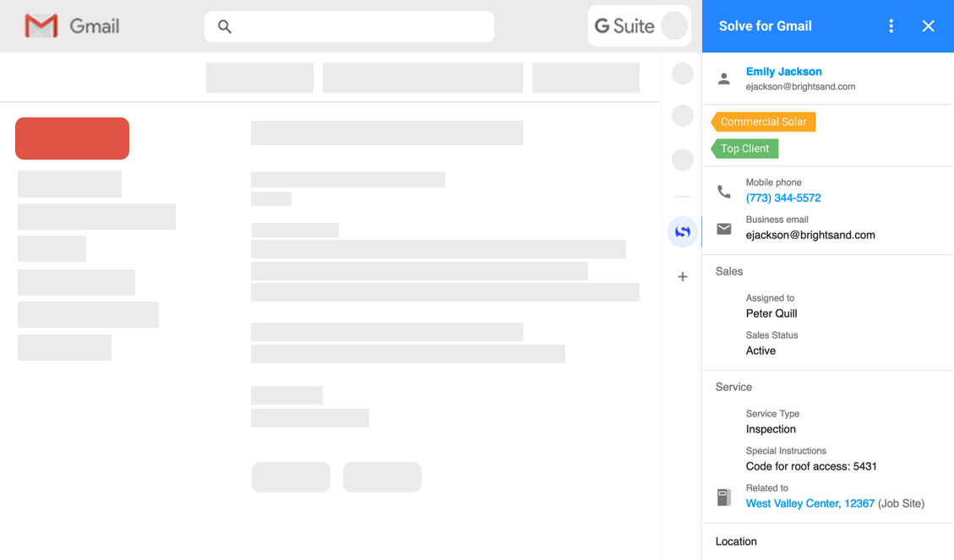The height and width of the screenshot is (560, 954).
Task: Click the Job Site building icon
Action: (724, 497)
